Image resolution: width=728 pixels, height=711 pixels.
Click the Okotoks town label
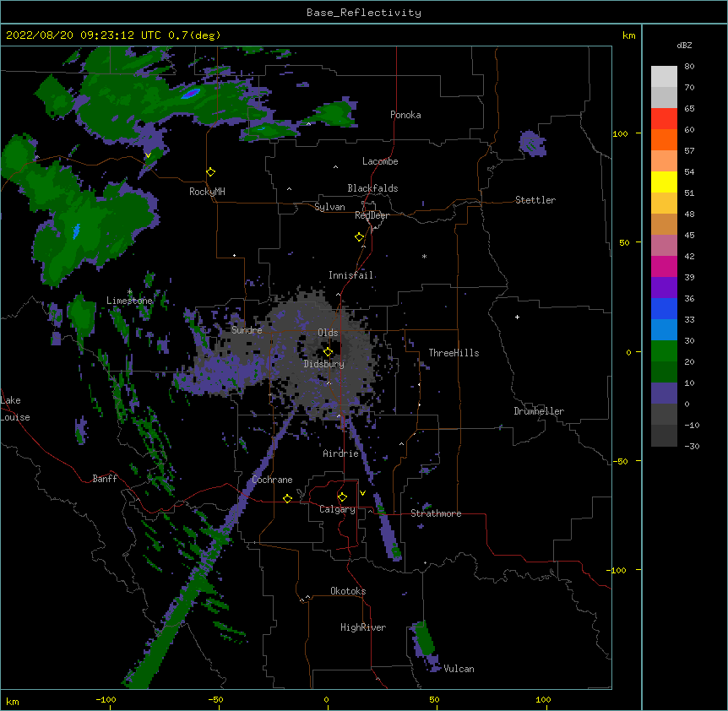(x=348, y=591)
